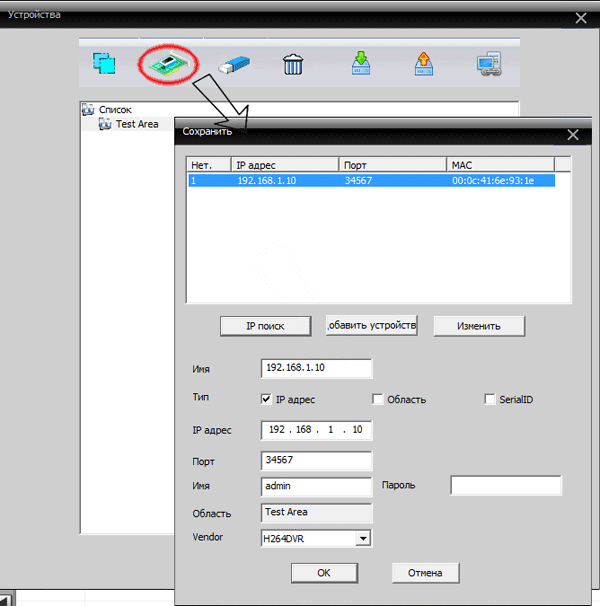Image resolution: width=600 pixels, height=606 pixels.
Task: Click the import with green arrow icon
Action: coord(361,63)
